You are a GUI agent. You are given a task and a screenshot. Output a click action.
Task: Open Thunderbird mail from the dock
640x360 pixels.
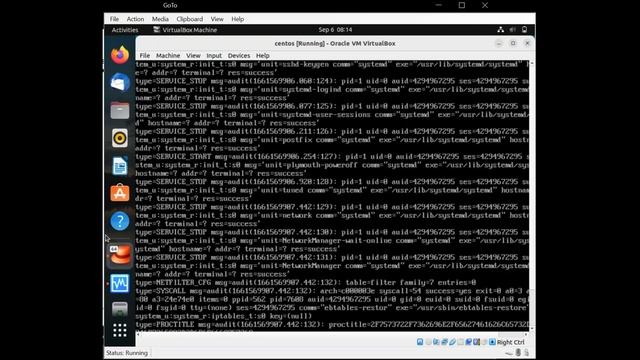click(x=120, y=82)
